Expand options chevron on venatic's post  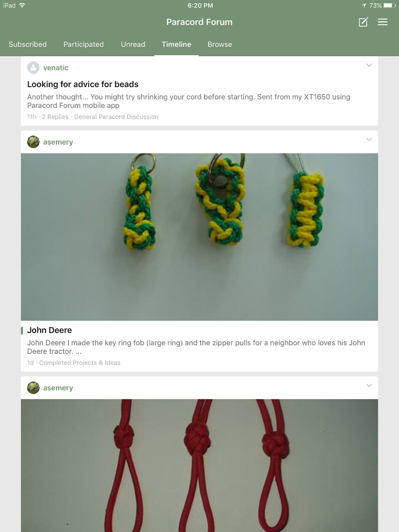[x=369, y=65]
